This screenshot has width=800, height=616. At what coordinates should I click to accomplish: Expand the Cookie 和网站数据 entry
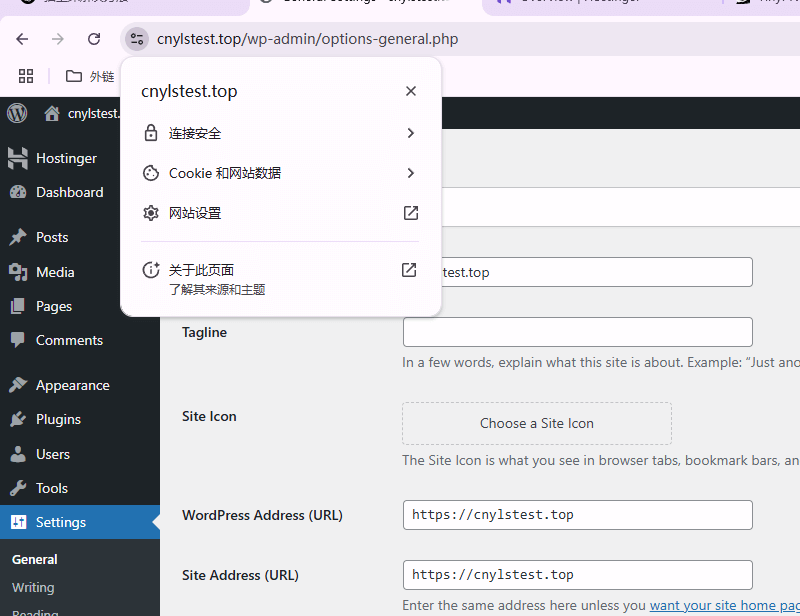(x=280, y=173)
